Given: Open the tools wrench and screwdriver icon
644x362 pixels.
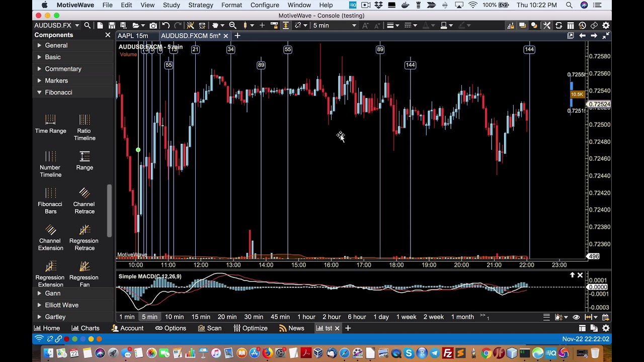Looking at the screenshot, I should pyautogui.click(x=546, y=25).
